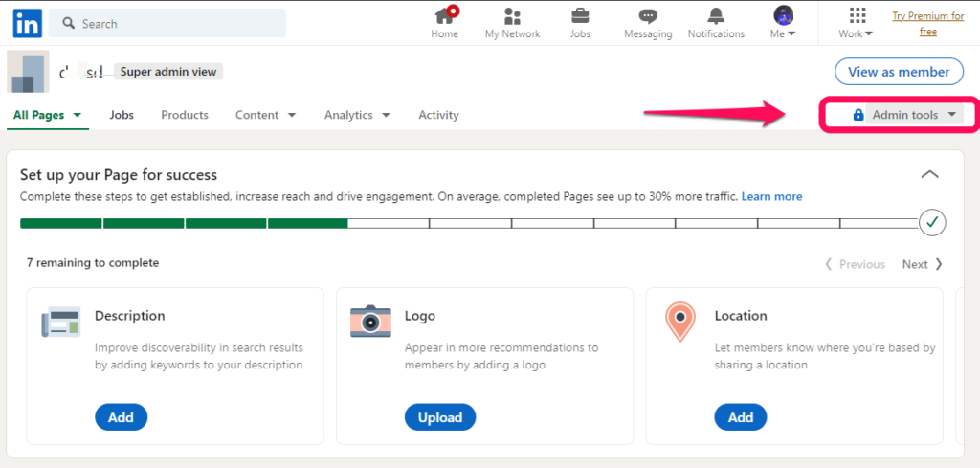Click the Try Premium for free link

[928, 24]
